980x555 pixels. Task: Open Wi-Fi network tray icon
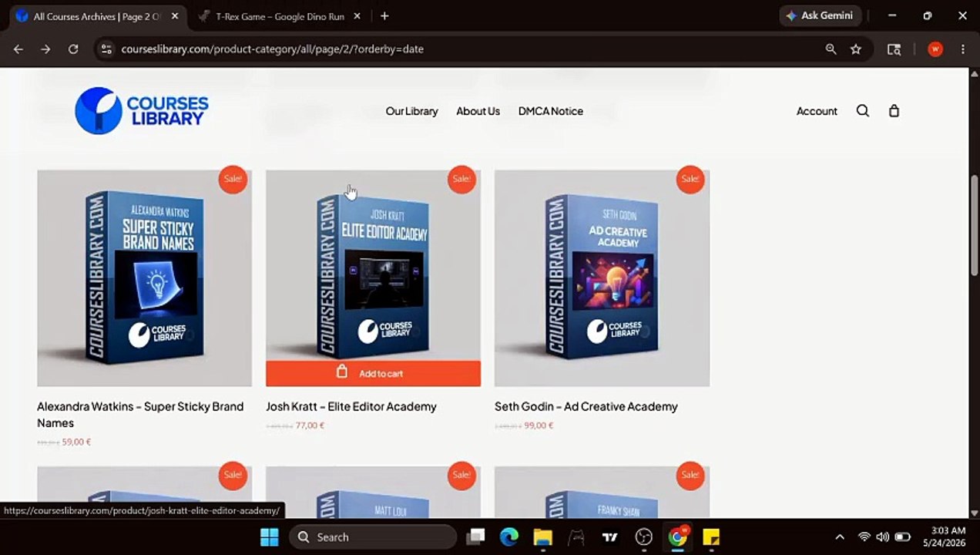[x=864, y=537]
